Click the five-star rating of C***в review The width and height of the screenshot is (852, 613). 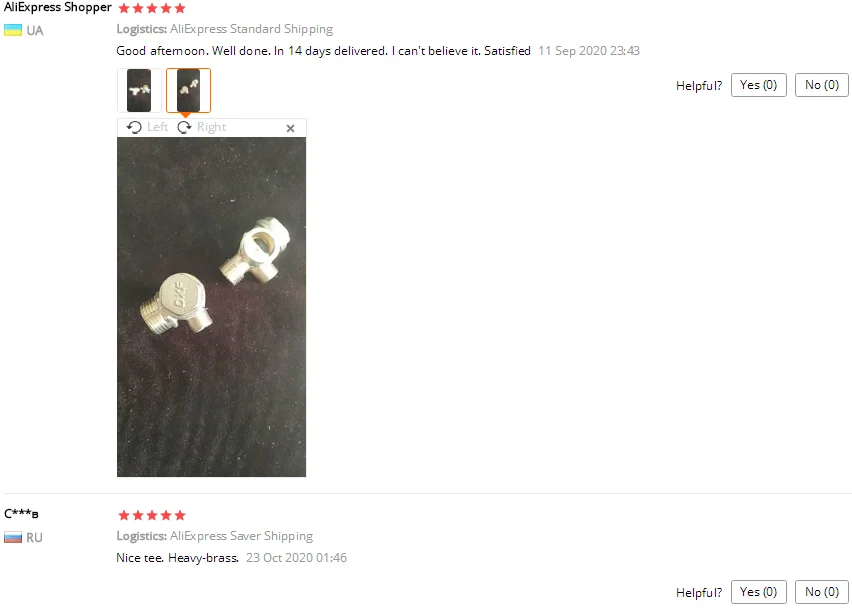(x=152, y=515)
